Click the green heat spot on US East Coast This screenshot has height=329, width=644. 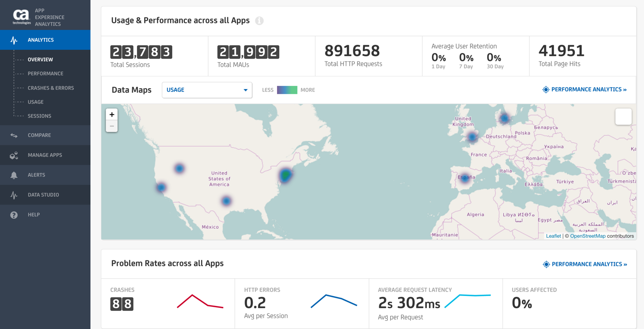click(286, 174)
